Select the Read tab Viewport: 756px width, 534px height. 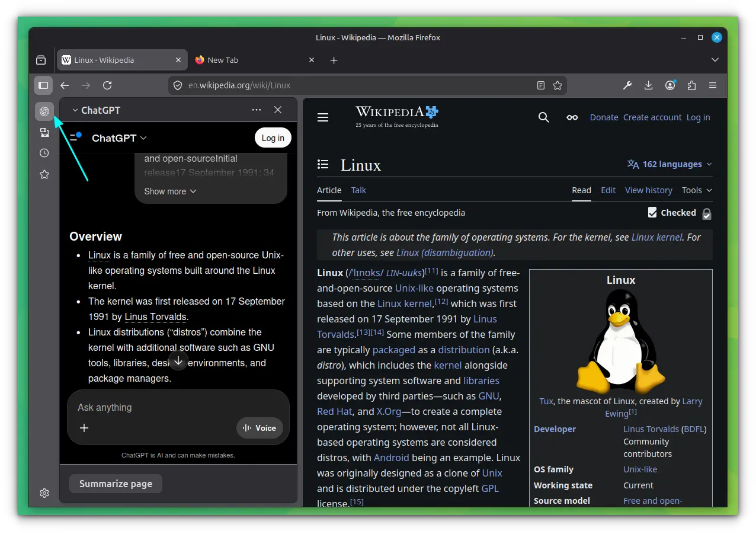click(581, 190)
